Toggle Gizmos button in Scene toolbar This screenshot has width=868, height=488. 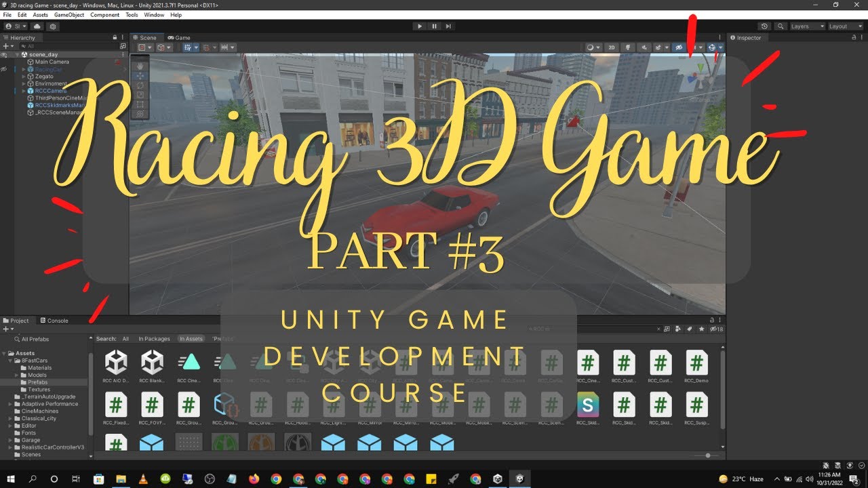tap(712, 47)
